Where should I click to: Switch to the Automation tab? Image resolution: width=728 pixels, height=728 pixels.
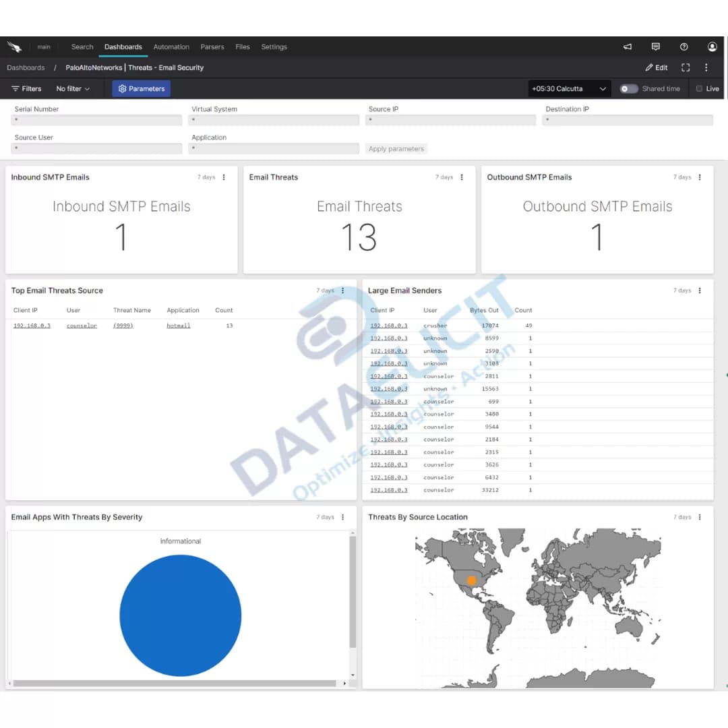click(171, 47)
